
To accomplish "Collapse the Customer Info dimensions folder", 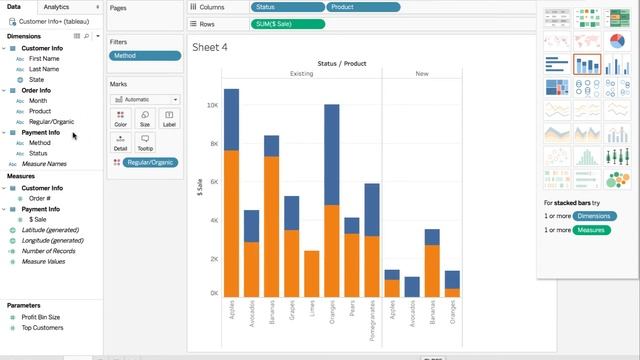I will 4,48.
